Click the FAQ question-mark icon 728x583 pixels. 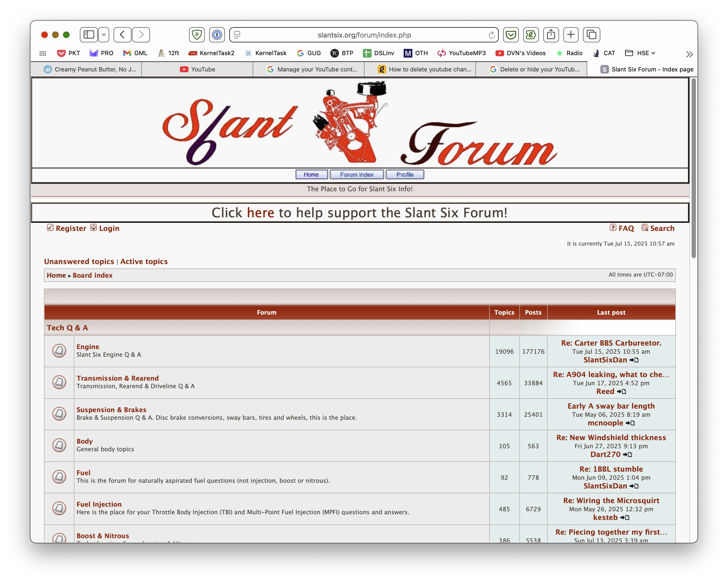(x=613, y=228)
